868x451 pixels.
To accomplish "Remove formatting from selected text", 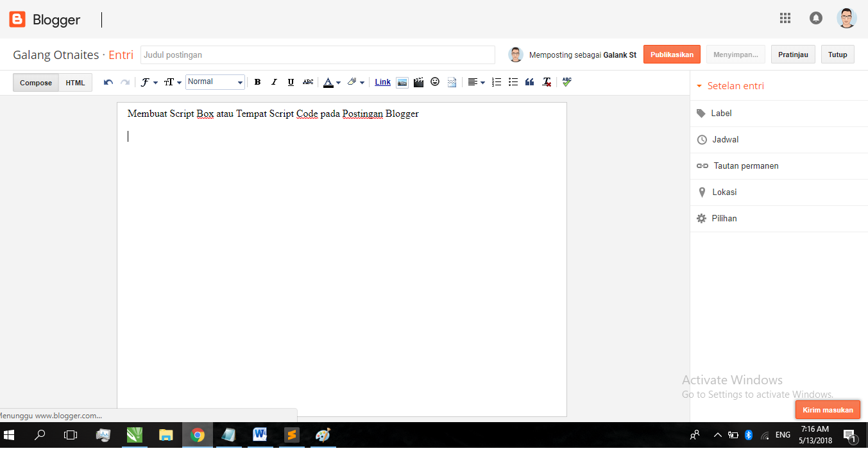I will [x=547, y=82].
